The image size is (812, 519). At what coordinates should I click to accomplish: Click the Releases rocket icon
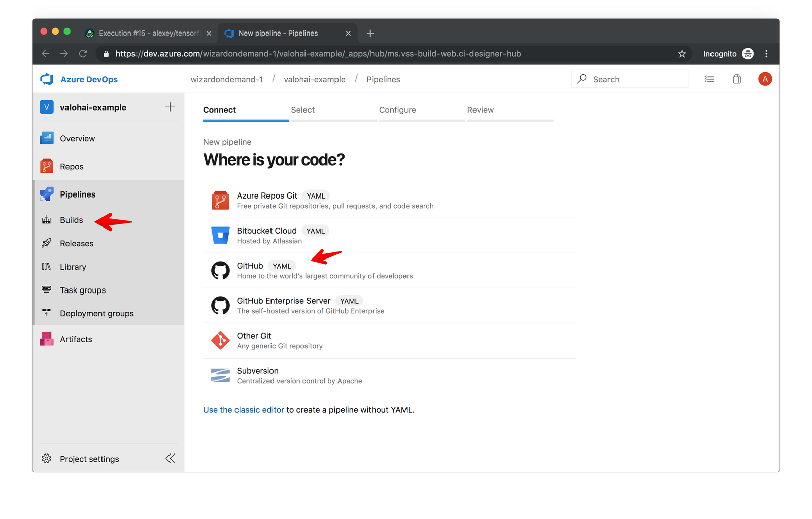pos(47,243)
